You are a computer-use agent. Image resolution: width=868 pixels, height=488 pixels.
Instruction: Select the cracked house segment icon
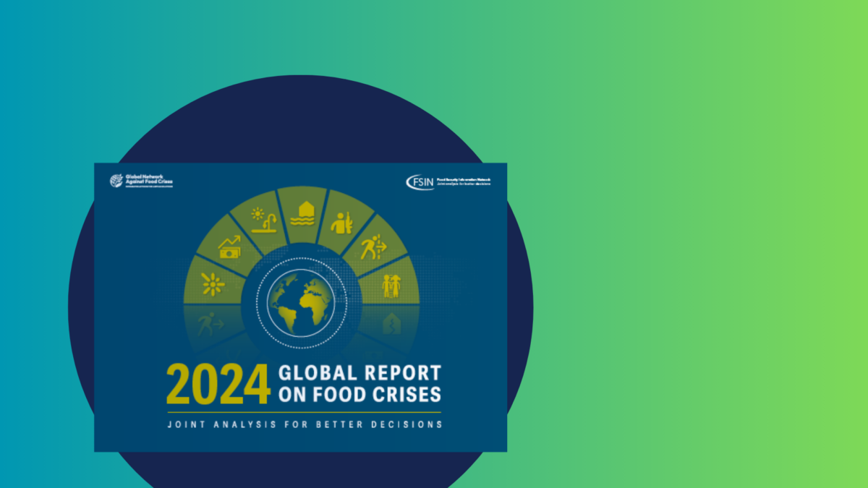tap(391, 322)
